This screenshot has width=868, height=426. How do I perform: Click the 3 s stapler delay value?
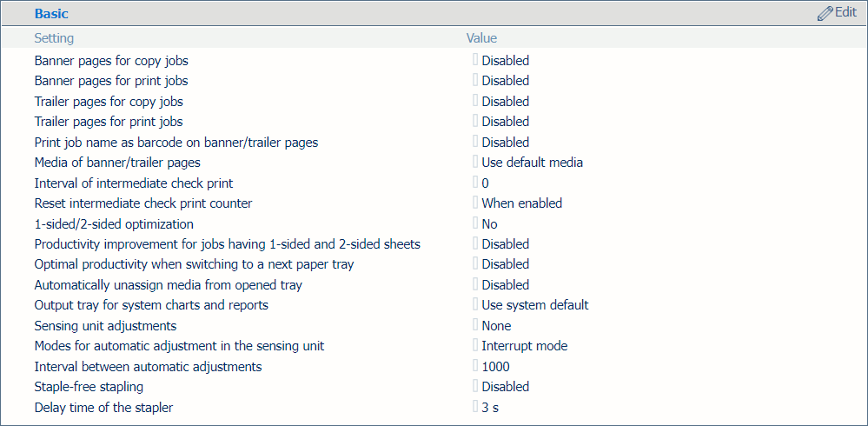(490, 408)
